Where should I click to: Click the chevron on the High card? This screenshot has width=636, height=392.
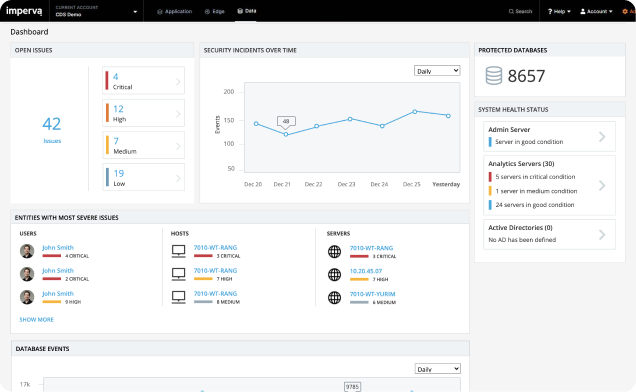(x=178, y=114)
